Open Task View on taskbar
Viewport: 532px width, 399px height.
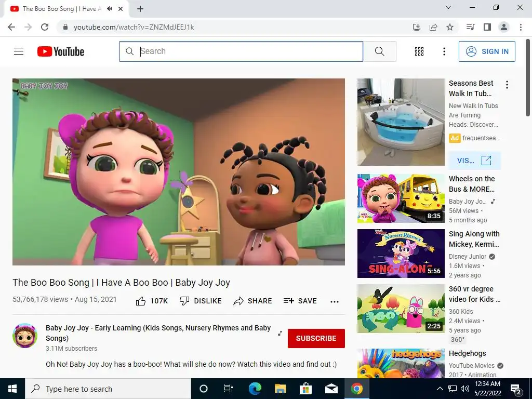pyautogui.click(x=229, y=389)
